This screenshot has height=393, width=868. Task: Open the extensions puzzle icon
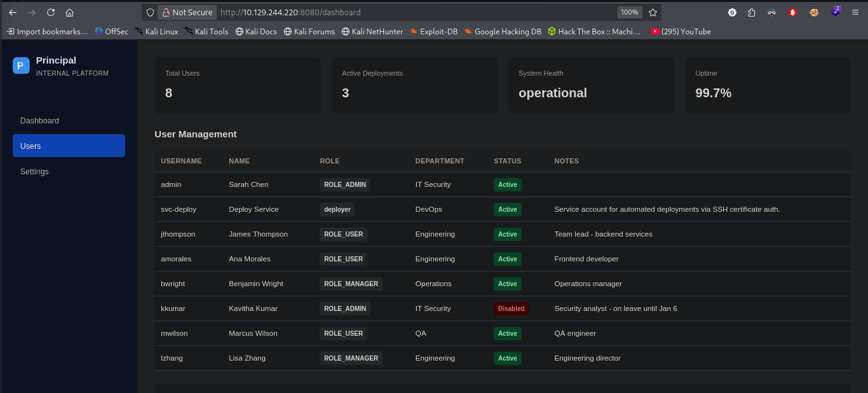(x=752, y=12)
